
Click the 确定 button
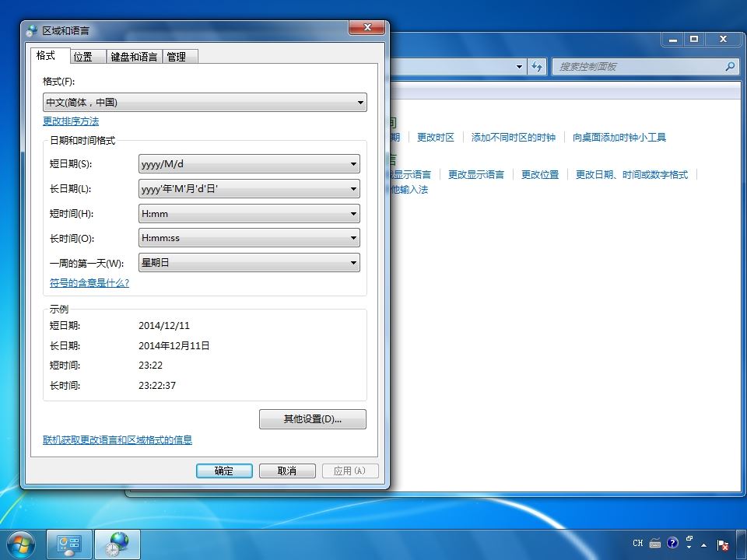click(x=224, y=471)
